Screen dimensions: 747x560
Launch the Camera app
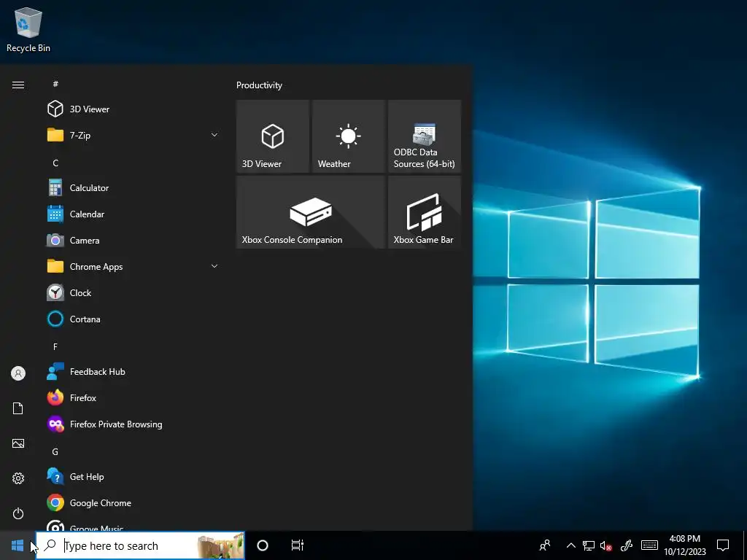[133, 240]
